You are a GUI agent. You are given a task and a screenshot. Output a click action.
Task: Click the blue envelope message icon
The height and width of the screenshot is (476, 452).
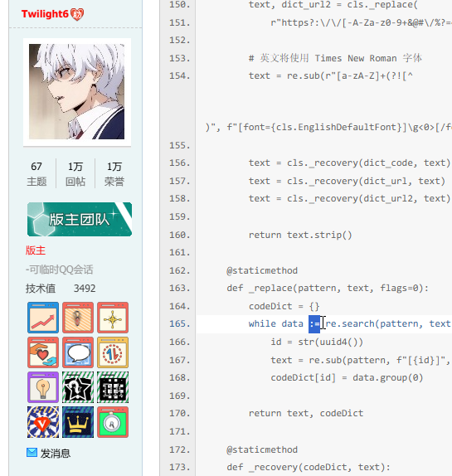pos(32,453)
